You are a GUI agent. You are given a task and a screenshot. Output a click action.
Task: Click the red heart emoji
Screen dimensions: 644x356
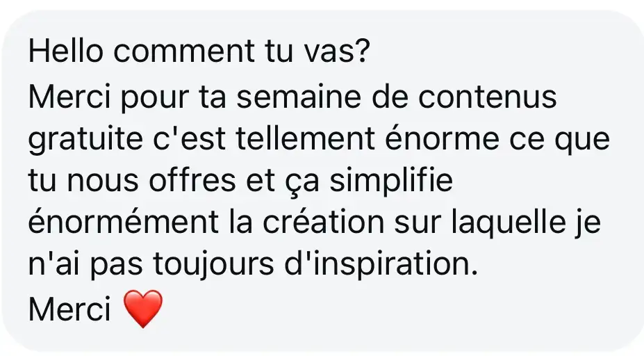click(x=143, y=308)
